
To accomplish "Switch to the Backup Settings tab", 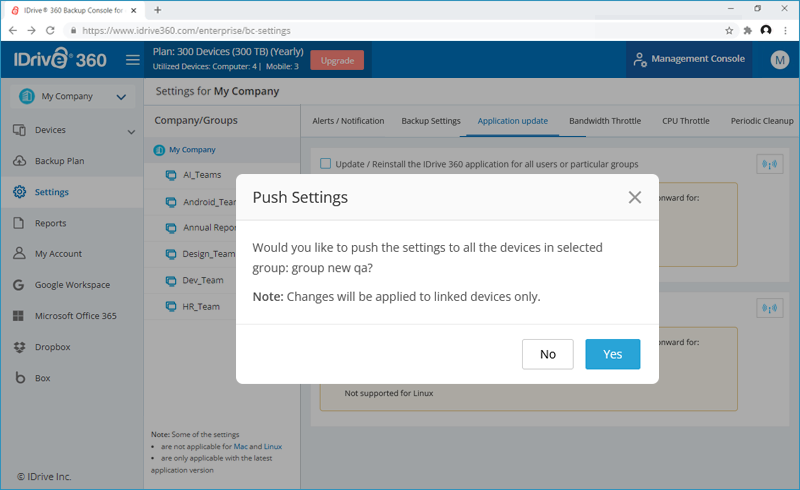I will tap(430, 121).
